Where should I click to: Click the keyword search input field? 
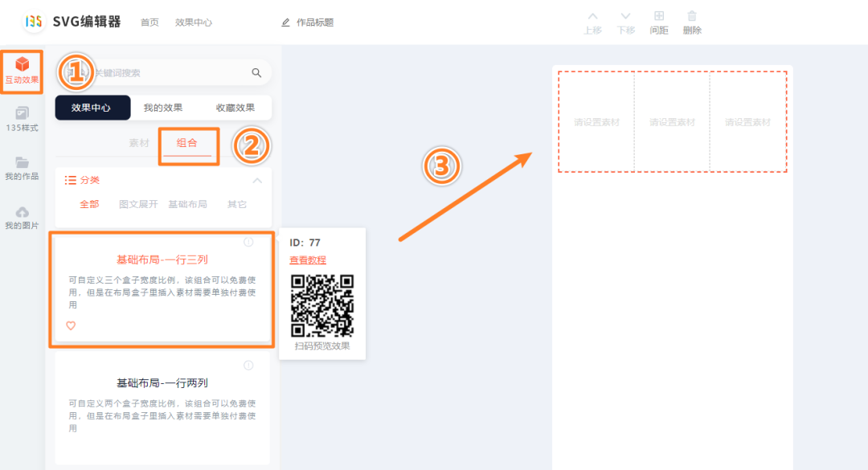tap(163, 72)
